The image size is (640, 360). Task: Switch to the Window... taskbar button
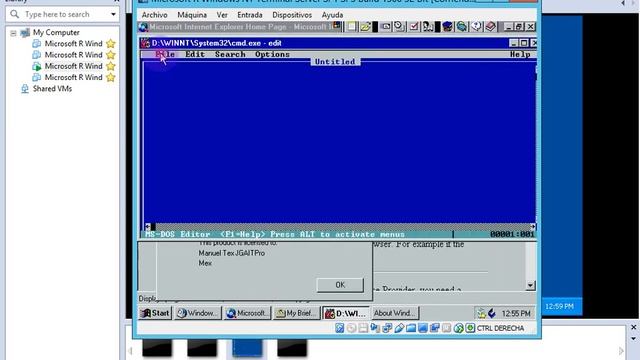tap(198, 313)
